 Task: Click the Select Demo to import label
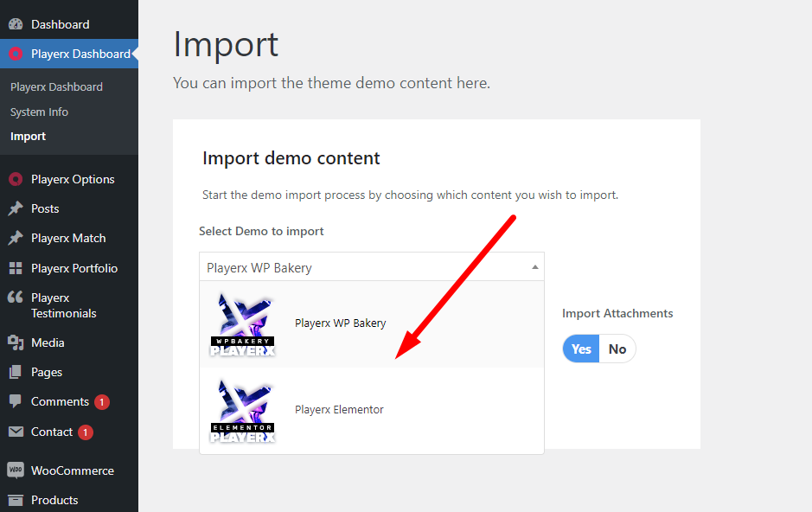pyautogui.click(x=261, y=232)
